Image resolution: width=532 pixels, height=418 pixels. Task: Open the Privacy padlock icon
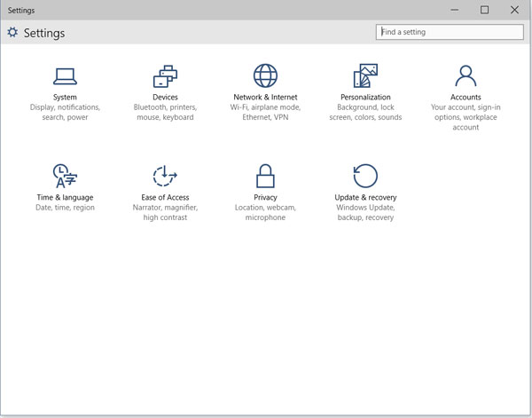pyautogui.click(x=265, y=176)
